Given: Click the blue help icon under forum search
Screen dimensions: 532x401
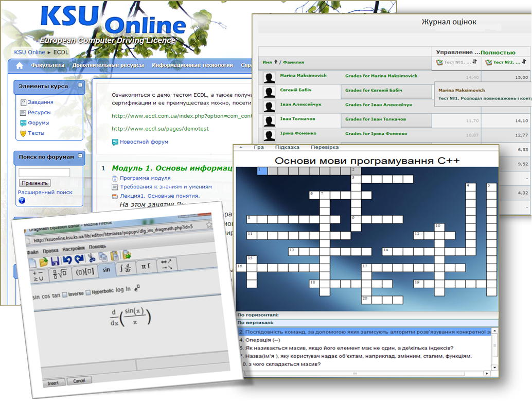Looking at the screenshot, I should pyautogui.click(x=22, y=200).
